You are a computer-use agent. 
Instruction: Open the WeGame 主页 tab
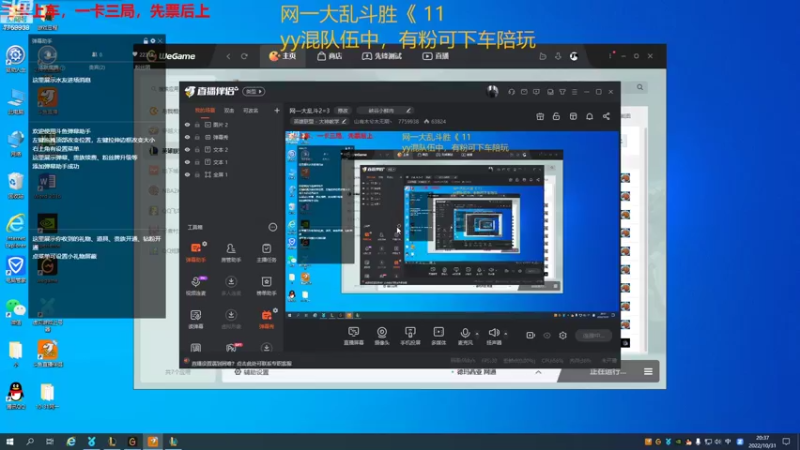282,56
